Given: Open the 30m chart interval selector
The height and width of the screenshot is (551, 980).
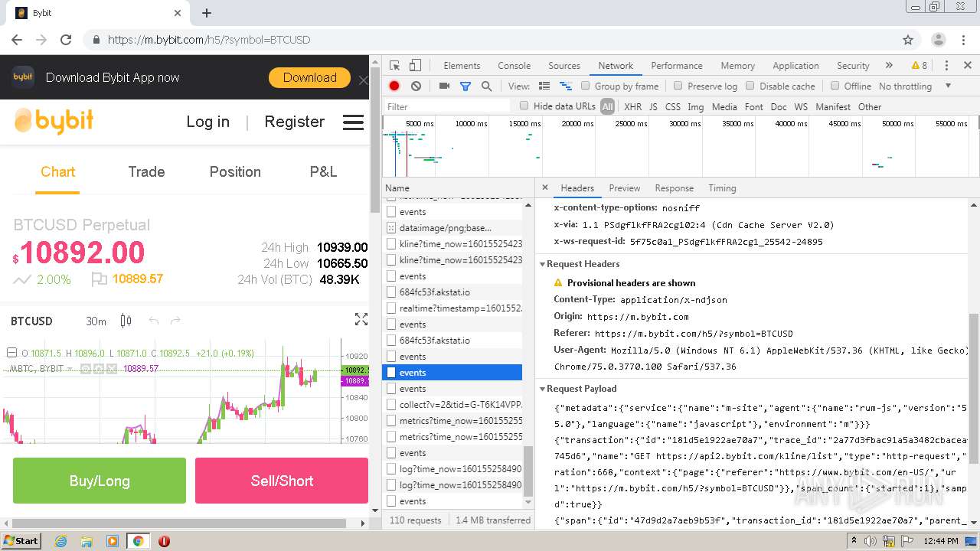Looking at the screenshot, I should pos(96,321).
